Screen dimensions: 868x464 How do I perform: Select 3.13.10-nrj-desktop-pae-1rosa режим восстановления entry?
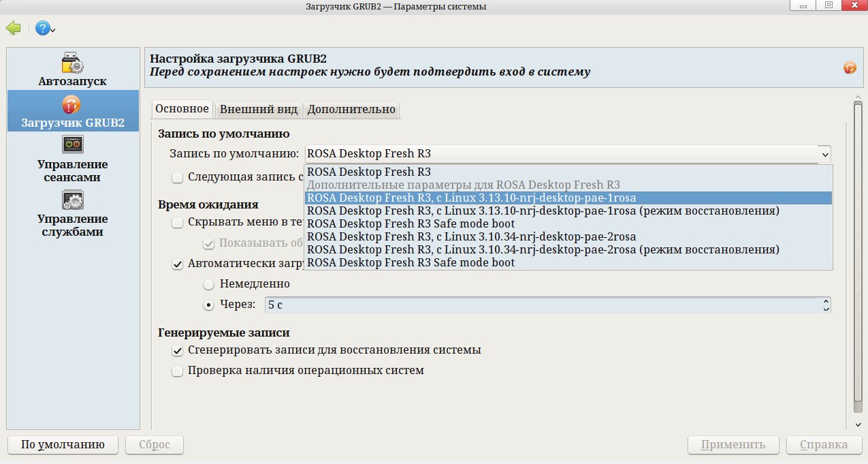point(568,211)
